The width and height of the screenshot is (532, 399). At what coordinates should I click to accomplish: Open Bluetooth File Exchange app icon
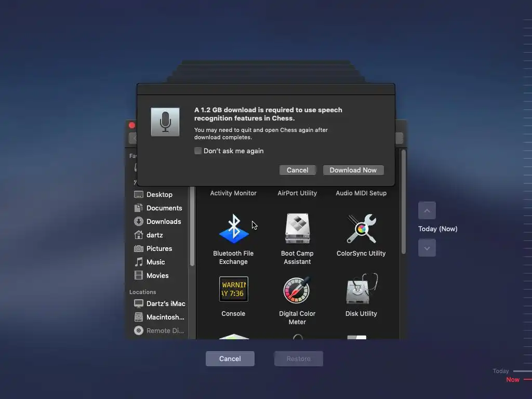233,229
